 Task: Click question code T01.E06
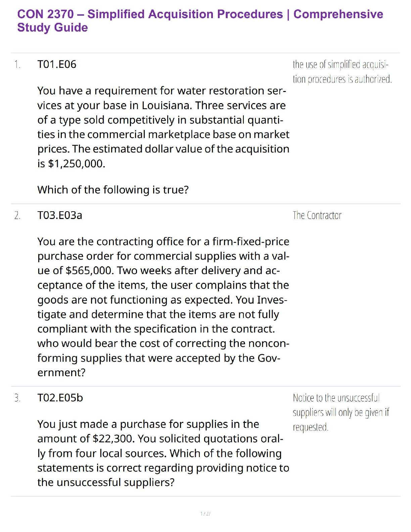click(x=57, y=64)
